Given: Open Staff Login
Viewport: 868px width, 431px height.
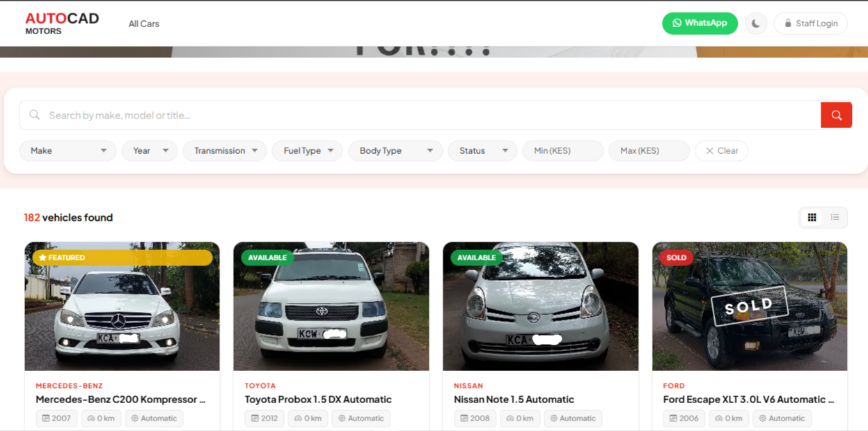Looking at the screenshot, I should point(811,23).
